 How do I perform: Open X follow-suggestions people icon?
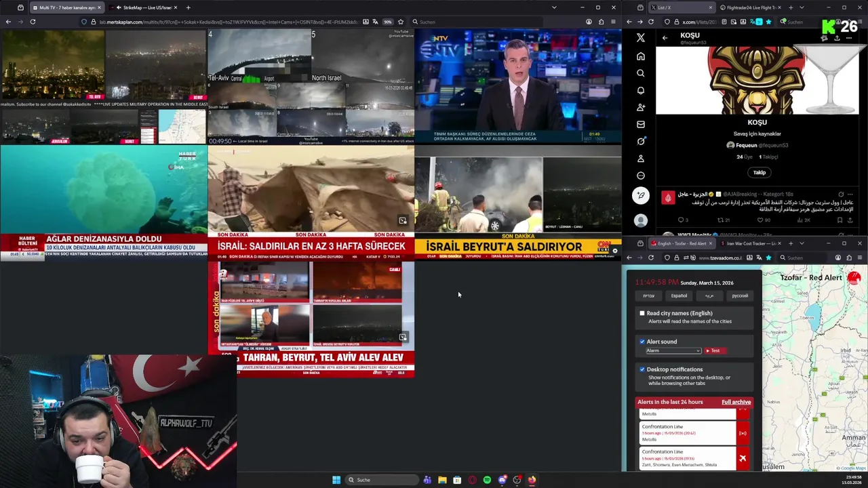coord(640,107)
